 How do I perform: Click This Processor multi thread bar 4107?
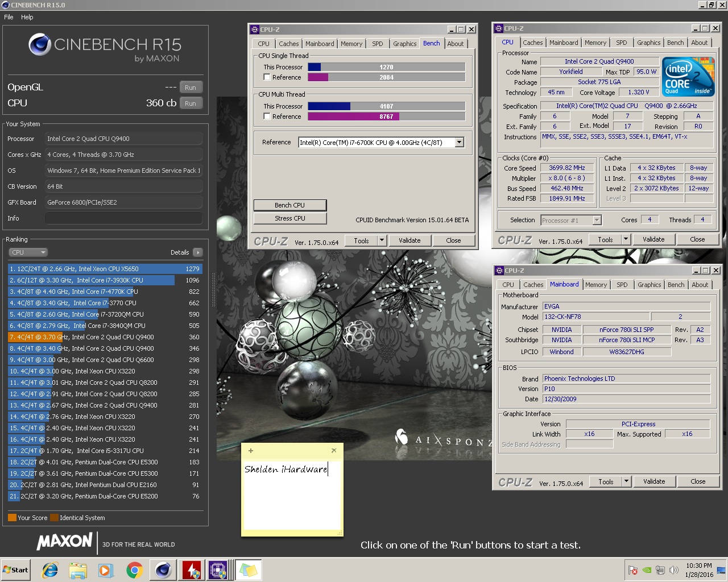pyautogui.click(x=386, y=106)
